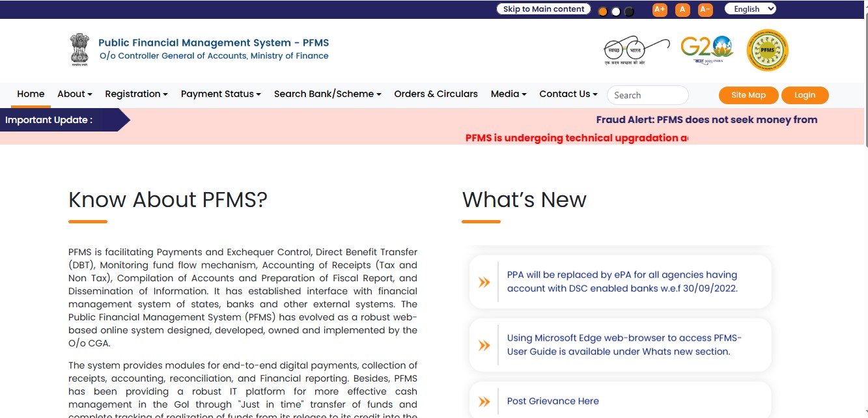Click Skip to Main content button
The width and height of the screenshot is (868, 418).
click(544, 9)
